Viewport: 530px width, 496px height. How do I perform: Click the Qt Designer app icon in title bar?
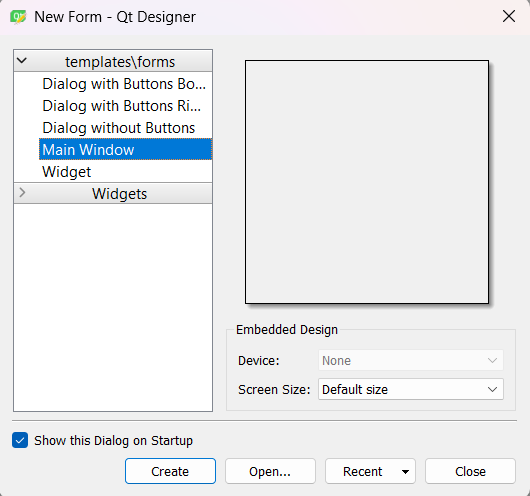pos(18,17)
